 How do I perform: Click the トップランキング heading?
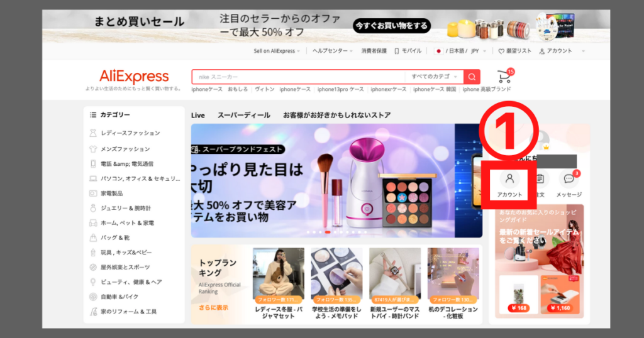218,268
